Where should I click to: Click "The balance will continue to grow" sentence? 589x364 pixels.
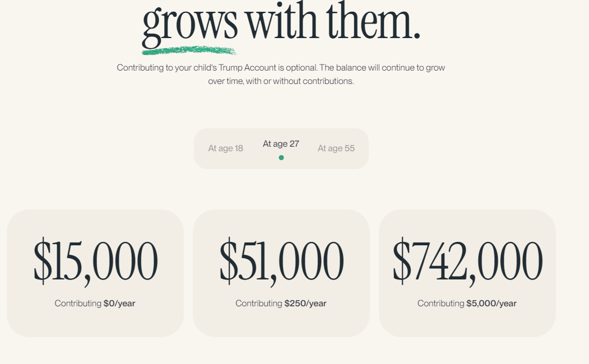pyautogui.click(x=382, y=68)
